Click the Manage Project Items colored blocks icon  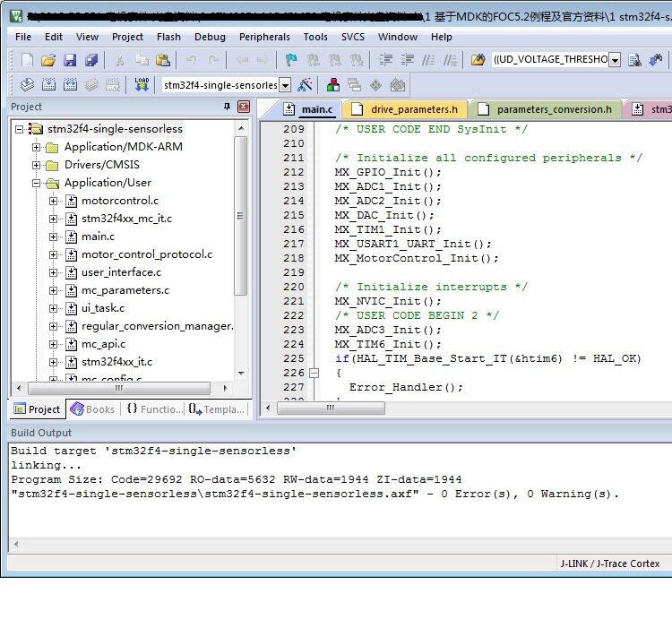pyautogui.click(x=333, y=85)
